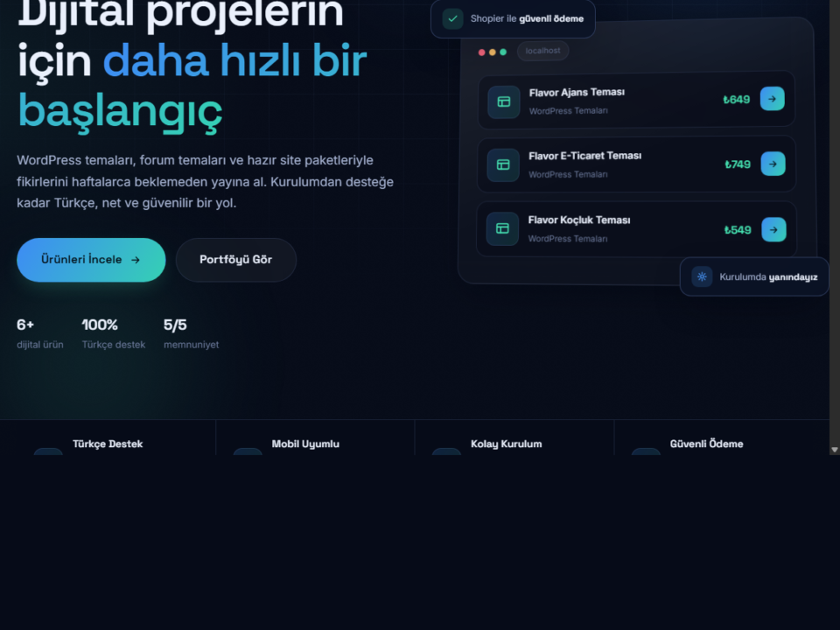
Task: Click 'Güvenli Ödeme' feature heading
Action: tap(707, 444)
